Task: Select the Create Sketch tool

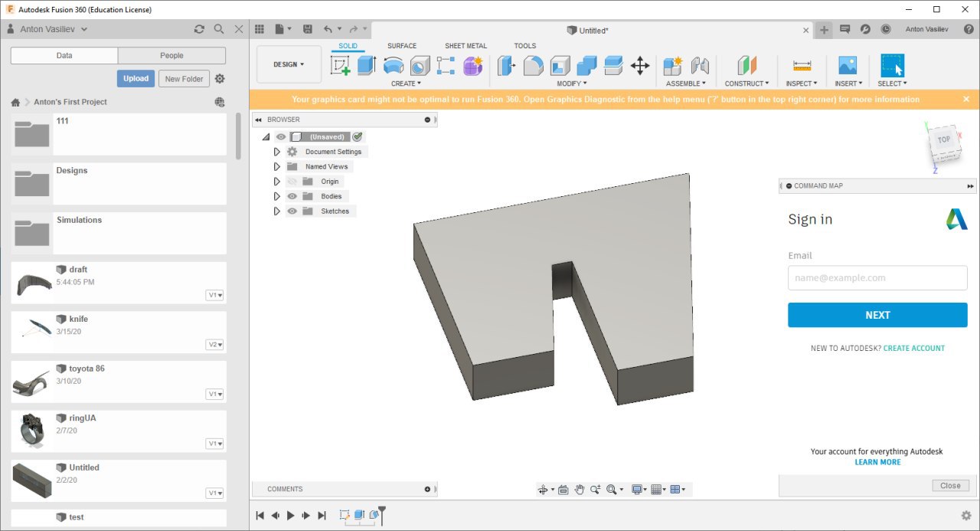Action: (x=341, y=65)
